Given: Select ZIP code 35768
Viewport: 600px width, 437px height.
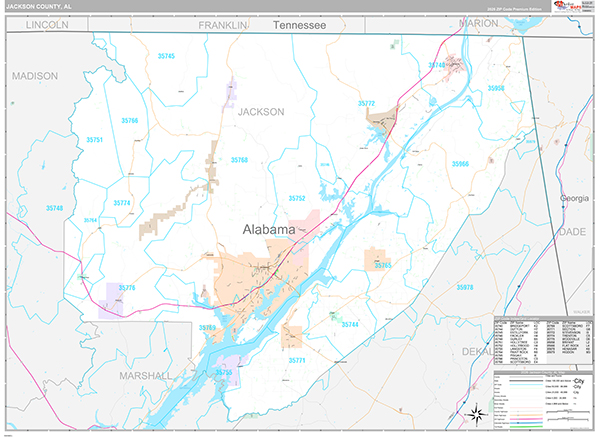Looking at the screenshot, I should pyautogui.click(x=240, y=160).
